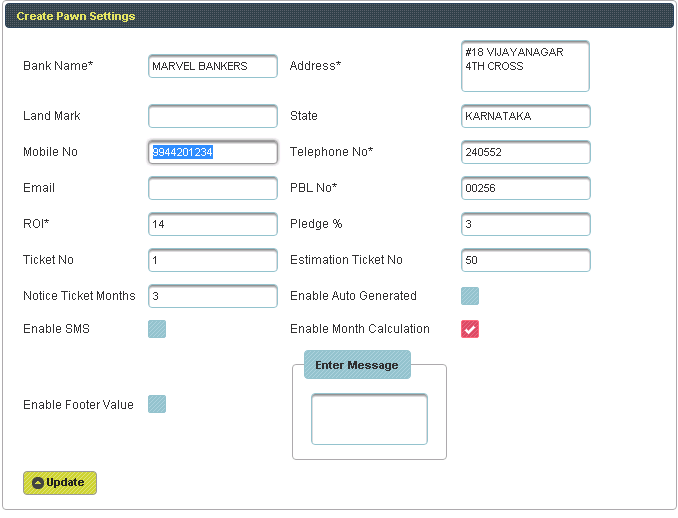678x518 pixels.
Task: Tick the Enable Footer Value checkbox
Action: (x=157, y=404)
